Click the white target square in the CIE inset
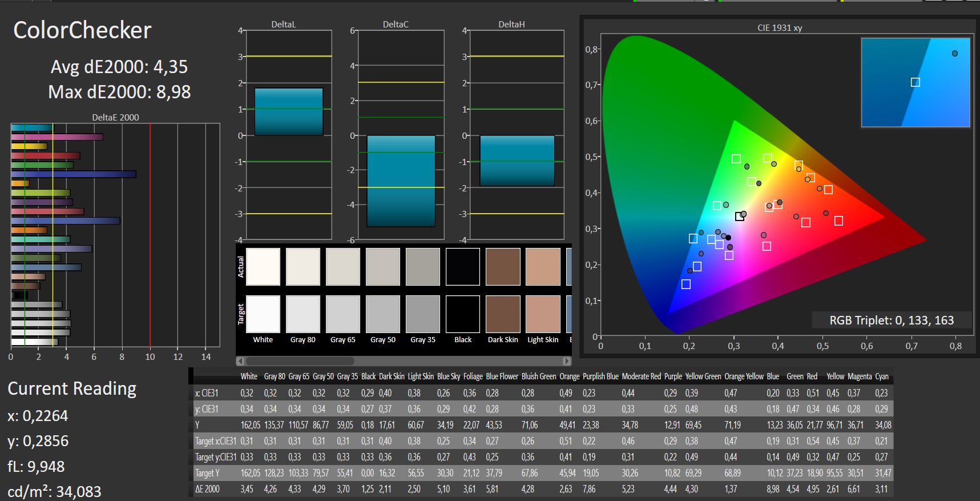Viewport: 980px width, 501px height. tap(916, 82)
